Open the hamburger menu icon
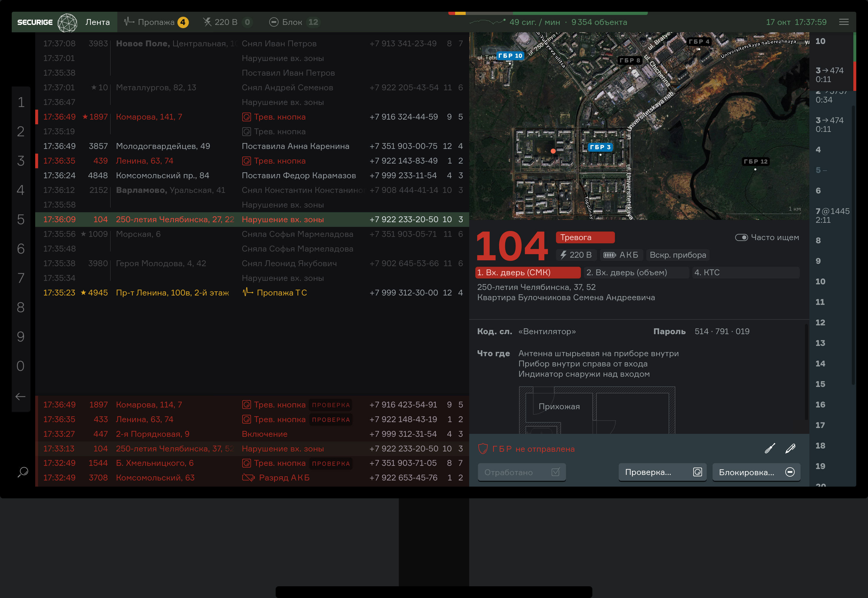 (844, 22)
